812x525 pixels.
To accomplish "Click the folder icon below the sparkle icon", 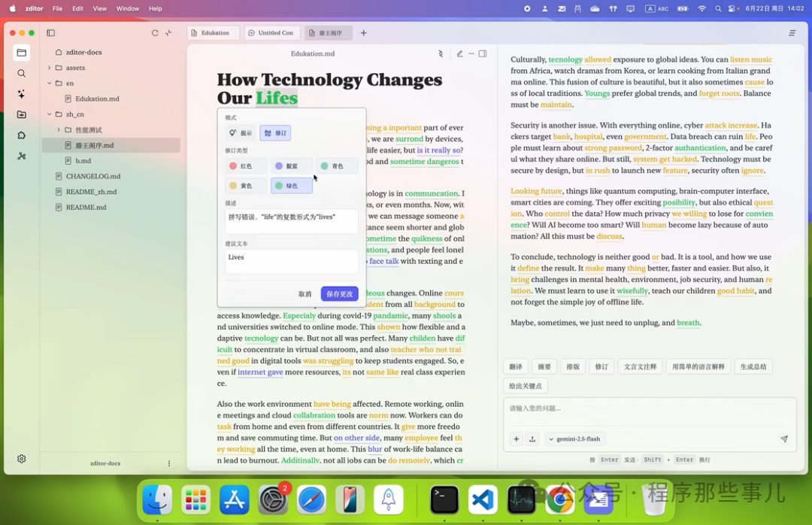I will tap(21, 114).
